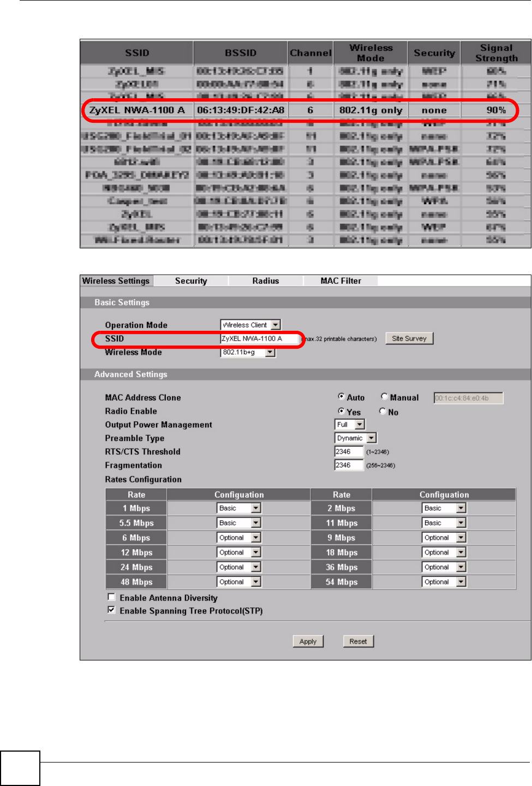Open the 2 Mbps configuration dropdown
Image resolution: width=532 pixels, height=786 pixels.
click(444, 508)
